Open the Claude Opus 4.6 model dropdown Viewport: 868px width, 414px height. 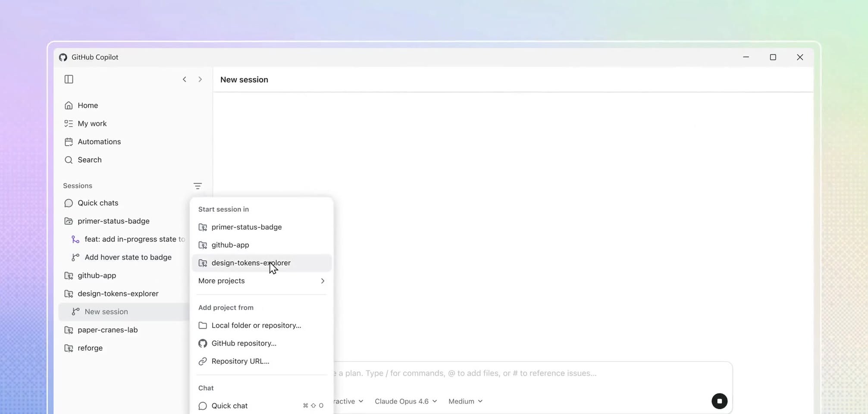(406, 401)
